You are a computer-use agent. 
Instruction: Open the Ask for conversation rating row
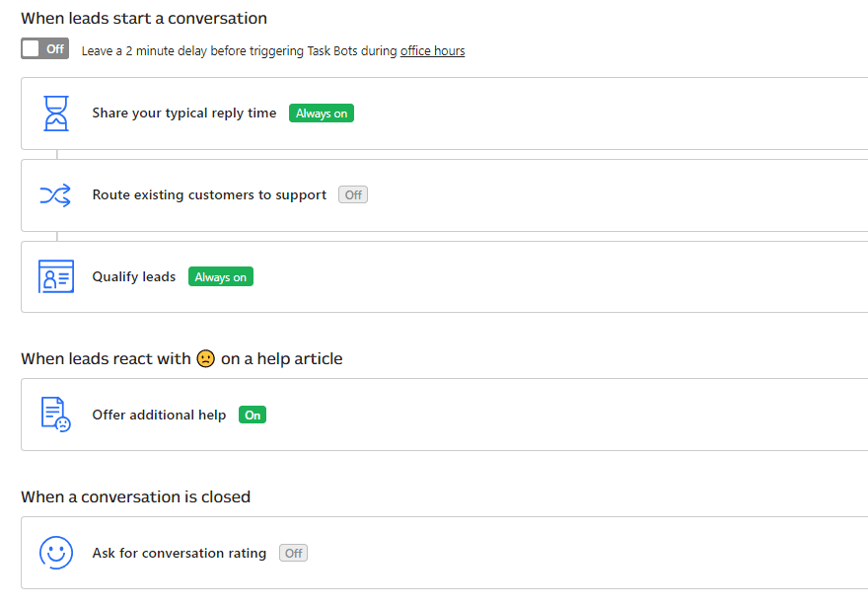point(179,553)
